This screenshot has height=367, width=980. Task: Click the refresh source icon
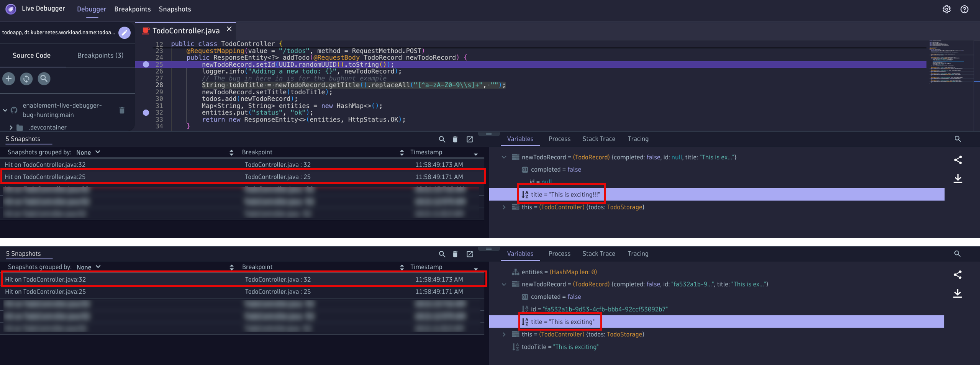point(26,79)
